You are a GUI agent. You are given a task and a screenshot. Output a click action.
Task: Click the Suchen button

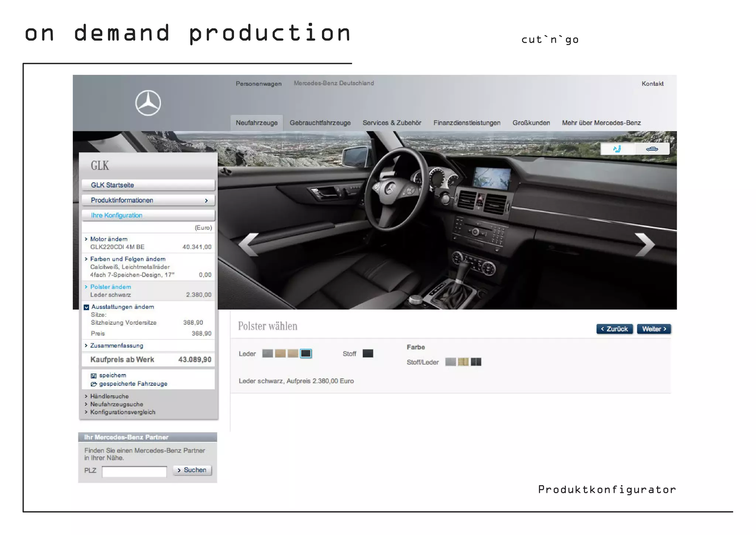192,470
